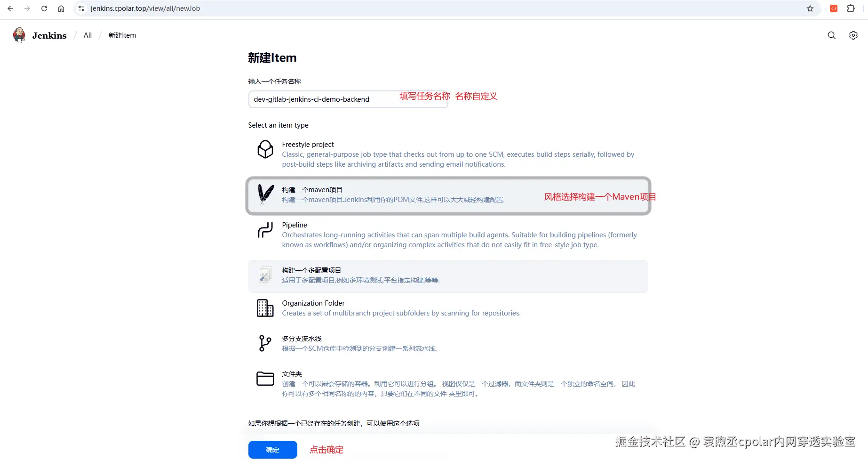Viewport: 868px width, 461px height.
Task: Select the multi-configuration project icon
Action: pyautogui.click(x=264, y=275)
